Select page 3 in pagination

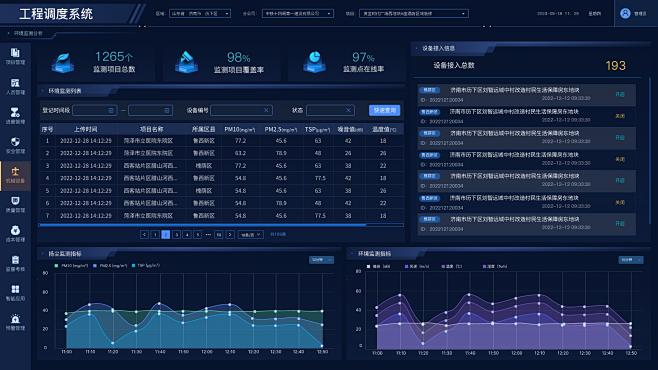[176, 235]
